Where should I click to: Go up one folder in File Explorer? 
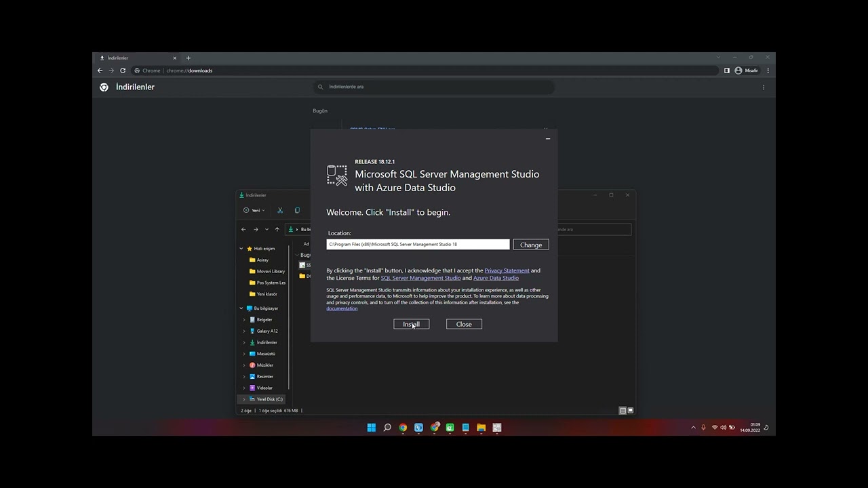277,229
